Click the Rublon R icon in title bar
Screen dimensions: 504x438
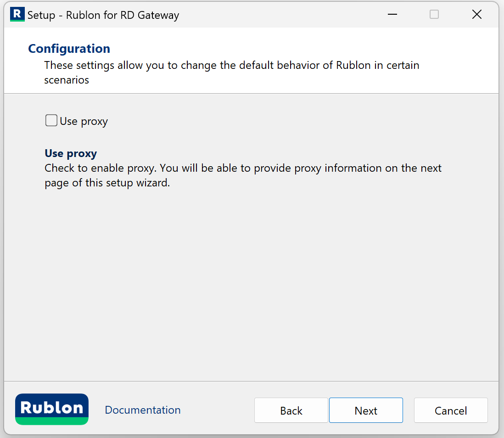point(17,15)
